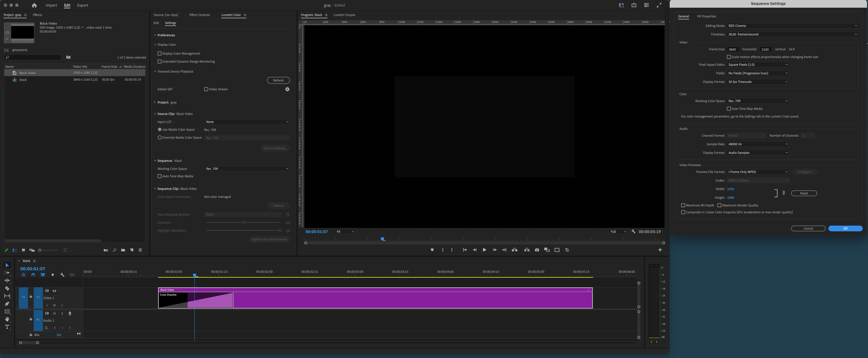Select Override Media Color Space radio button
This screenshot has width=868, height=358.
159,138
